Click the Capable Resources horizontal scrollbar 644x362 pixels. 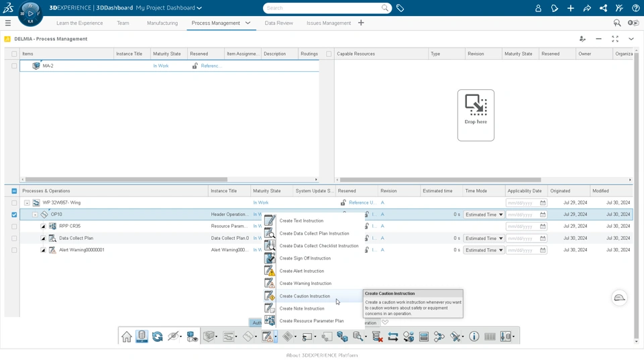point(440,180)
